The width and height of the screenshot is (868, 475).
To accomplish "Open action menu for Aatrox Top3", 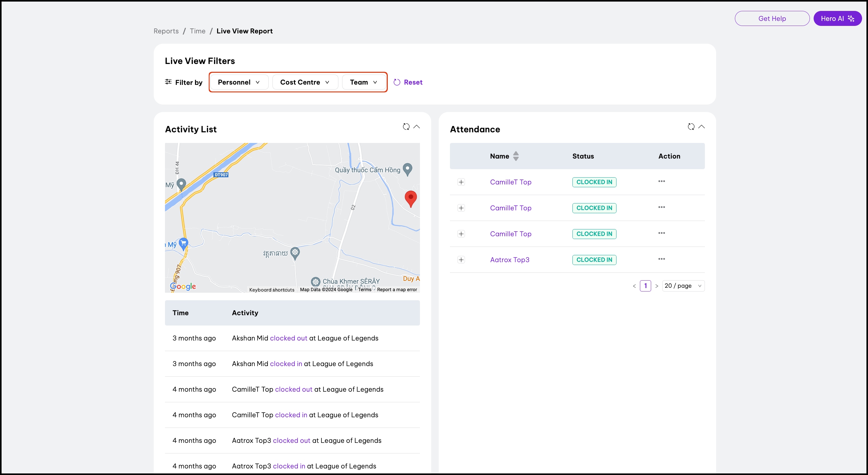I will [661, 259].
